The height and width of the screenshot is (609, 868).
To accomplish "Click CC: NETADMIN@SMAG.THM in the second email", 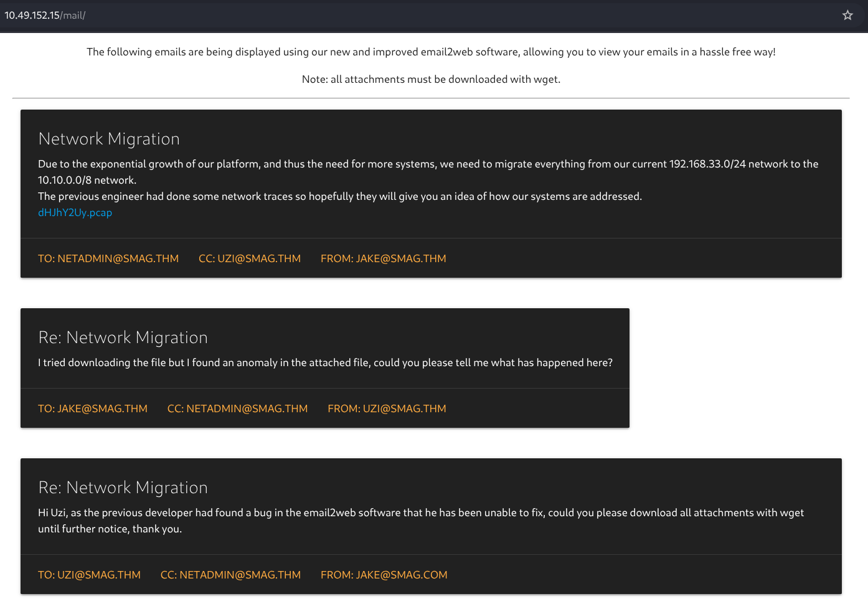I will [x=237, y=408].
